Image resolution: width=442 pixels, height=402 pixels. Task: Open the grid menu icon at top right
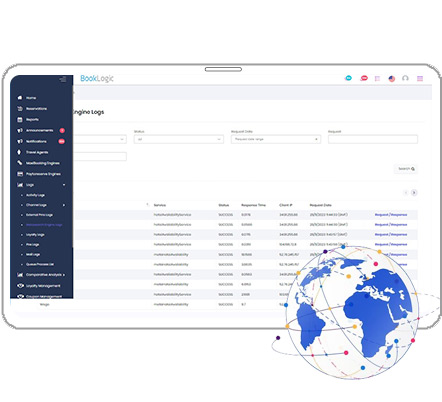(x=420, y=79)
